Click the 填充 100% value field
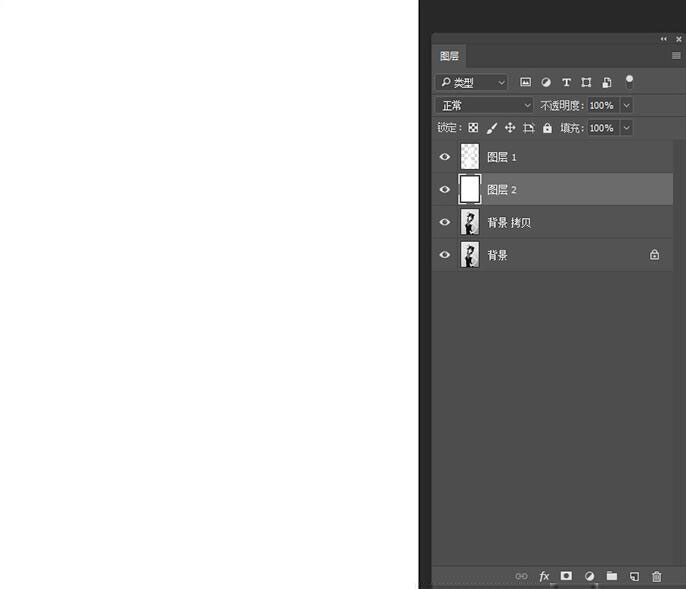This screenshot has height=589, width=686. (603, 128)
